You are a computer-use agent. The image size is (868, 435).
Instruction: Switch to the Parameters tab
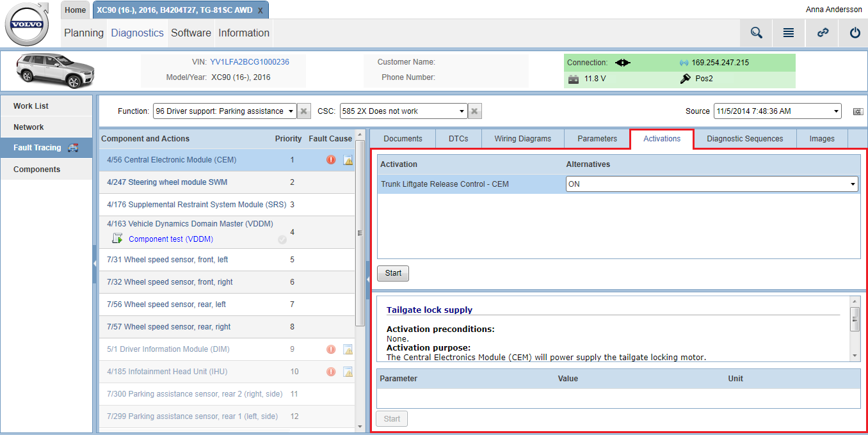tap(597, 139)
